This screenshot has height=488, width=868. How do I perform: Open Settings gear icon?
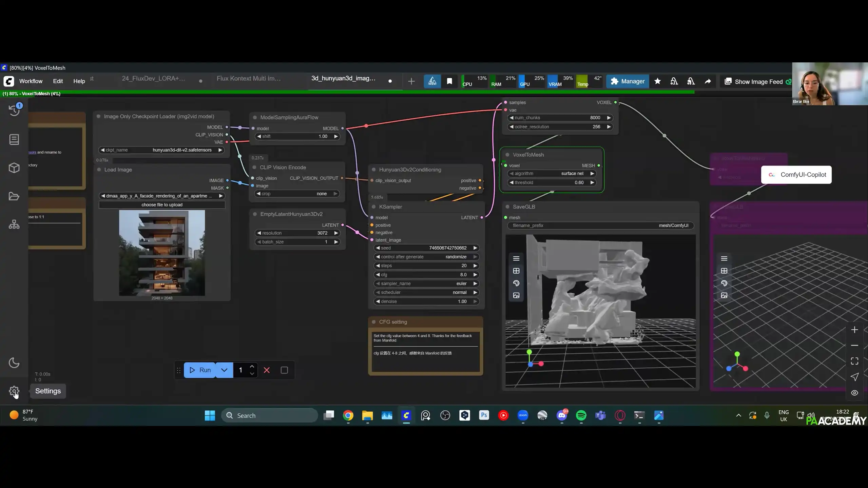point(14,391)
